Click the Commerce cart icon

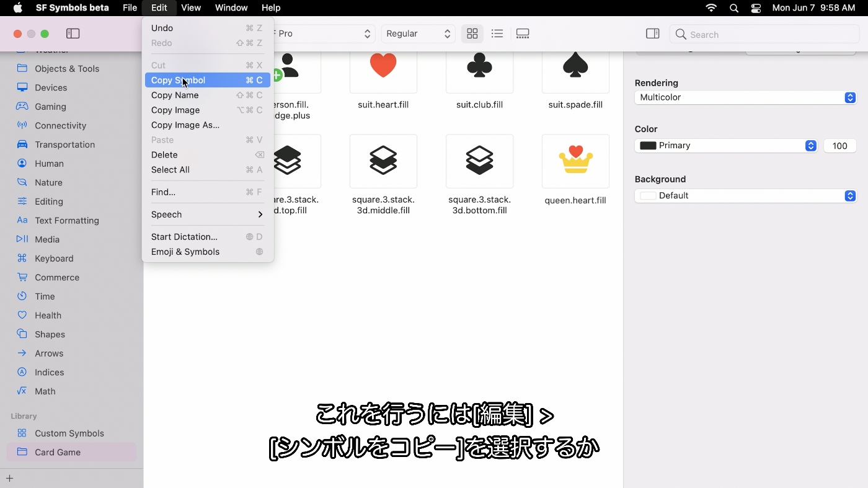[22, 277]
